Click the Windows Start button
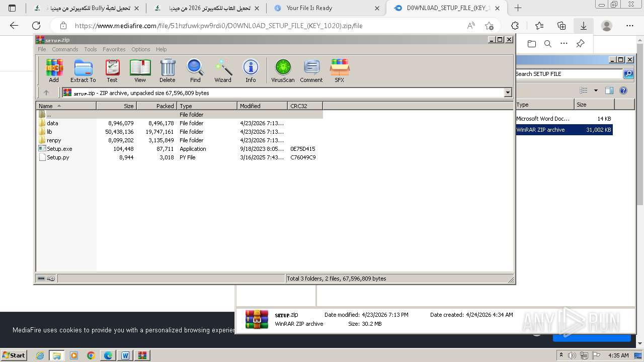This screenshot has height=362, width=644. tap(14, 355)
